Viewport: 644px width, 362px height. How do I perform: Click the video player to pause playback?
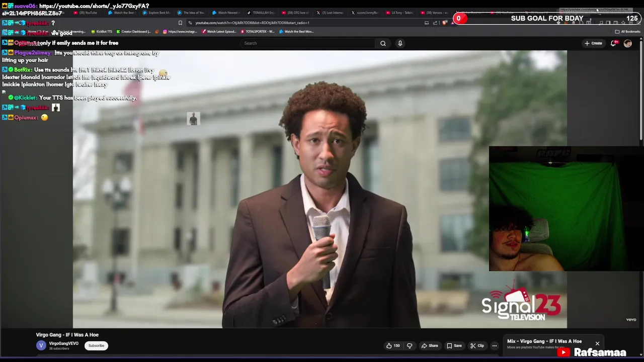tap(319, 189)
